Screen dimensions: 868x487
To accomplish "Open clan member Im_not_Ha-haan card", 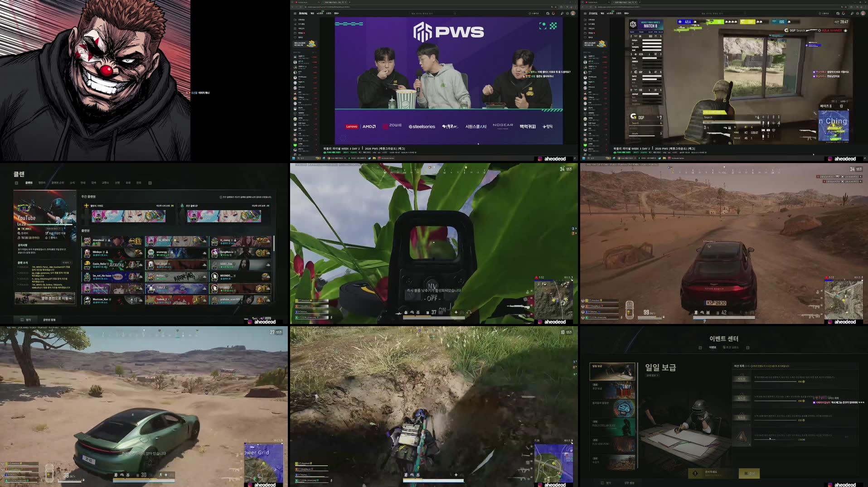I will click(112, 276).
